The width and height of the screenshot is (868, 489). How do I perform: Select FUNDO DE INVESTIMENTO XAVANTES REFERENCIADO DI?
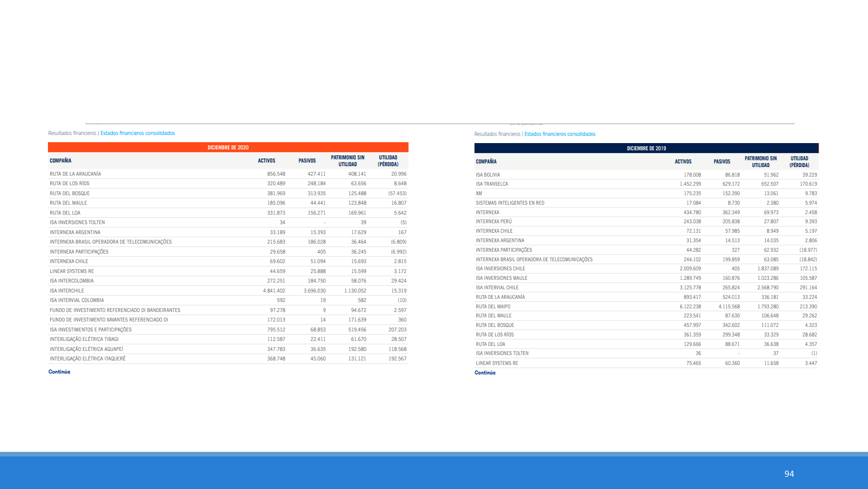click(109, 320)
